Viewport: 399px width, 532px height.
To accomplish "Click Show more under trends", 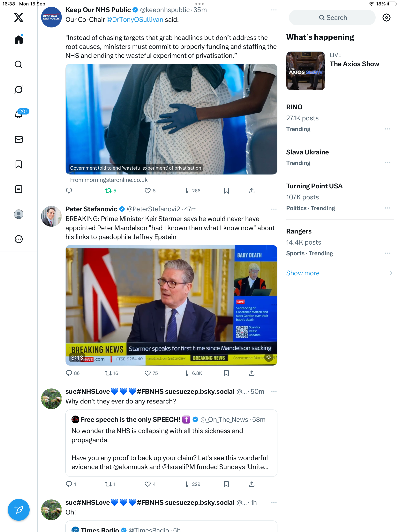I will coord(303,273).
